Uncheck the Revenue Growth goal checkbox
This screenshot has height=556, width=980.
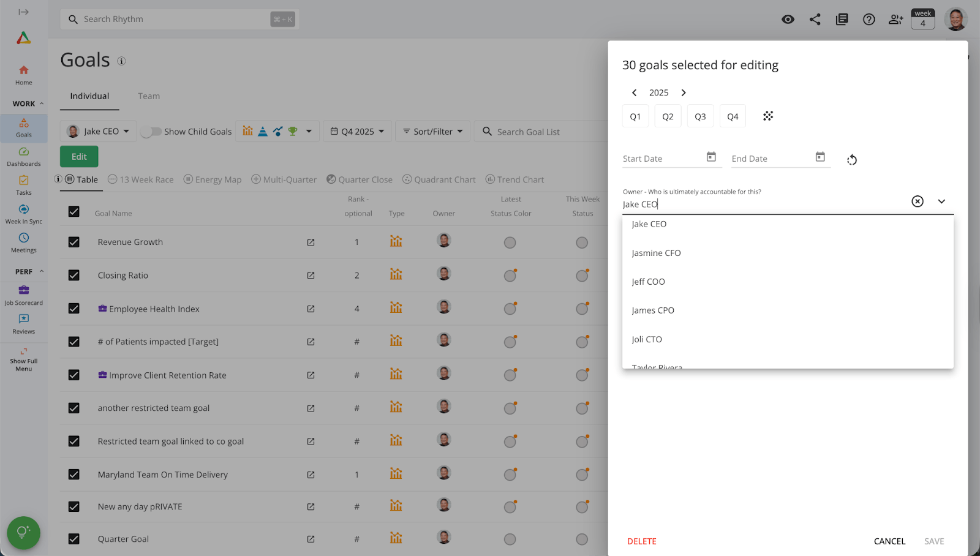click(x=74, y=242)
